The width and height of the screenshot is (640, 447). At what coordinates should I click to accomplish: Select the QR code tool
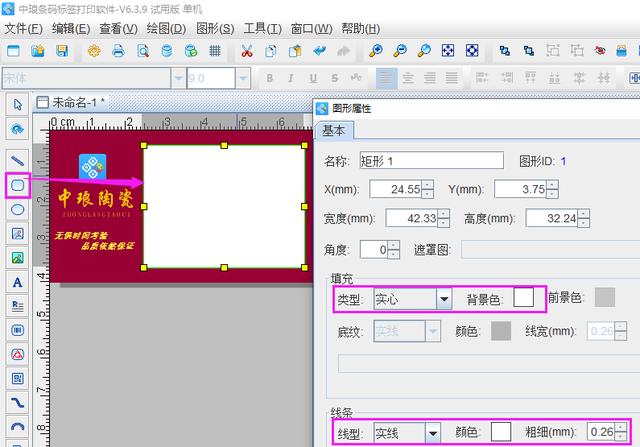pyautogui.click(x=18, y=378)
